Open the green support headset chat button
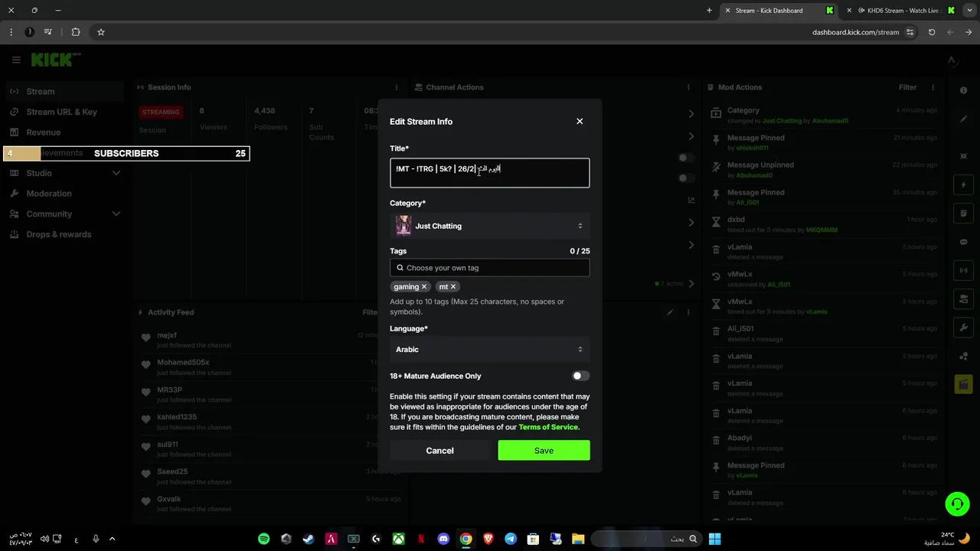Viewport: 980px width, 551px height. [956, 504]
